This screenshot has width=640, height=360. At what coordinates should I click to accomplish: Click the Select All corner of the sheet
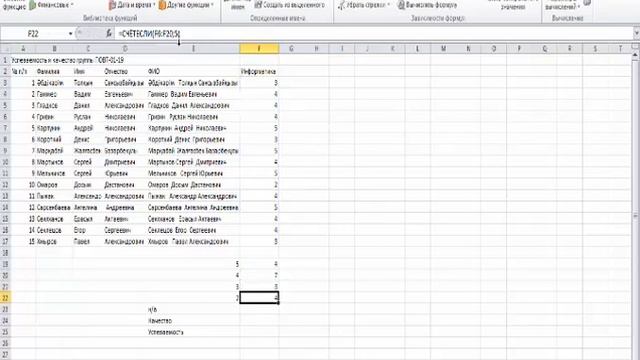pos(5,49)
